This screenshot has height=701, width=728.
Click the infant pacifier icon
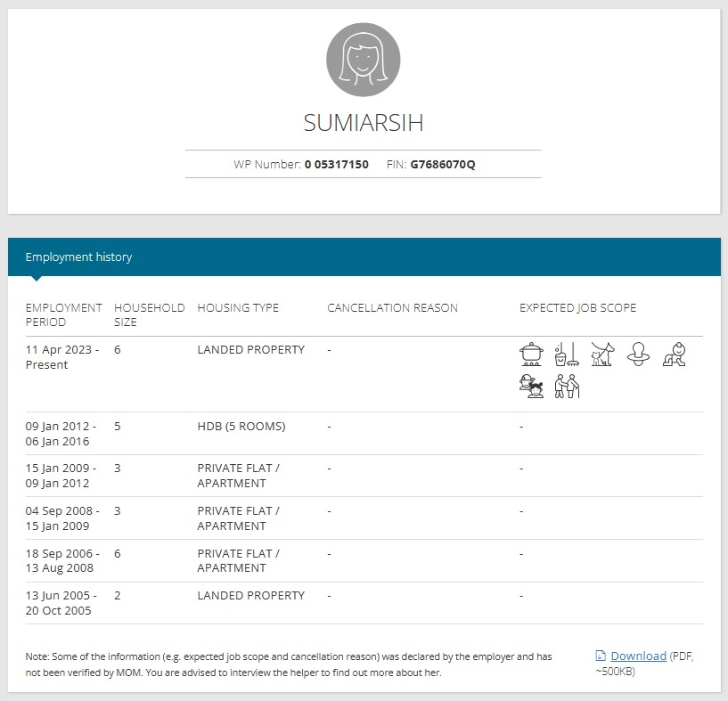coord(638,355)
